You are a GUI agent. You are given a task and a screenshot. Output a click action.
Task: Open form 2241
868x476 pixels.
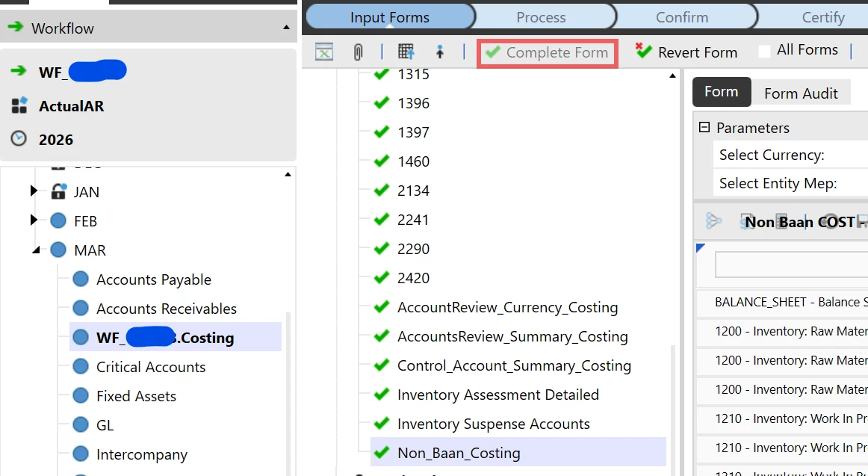413,220
